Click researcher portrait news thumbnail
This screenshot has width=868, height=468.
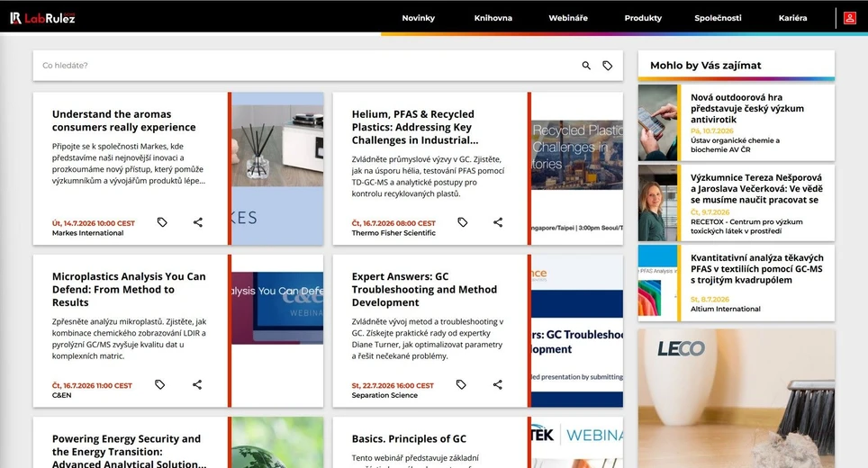(657, 203)
